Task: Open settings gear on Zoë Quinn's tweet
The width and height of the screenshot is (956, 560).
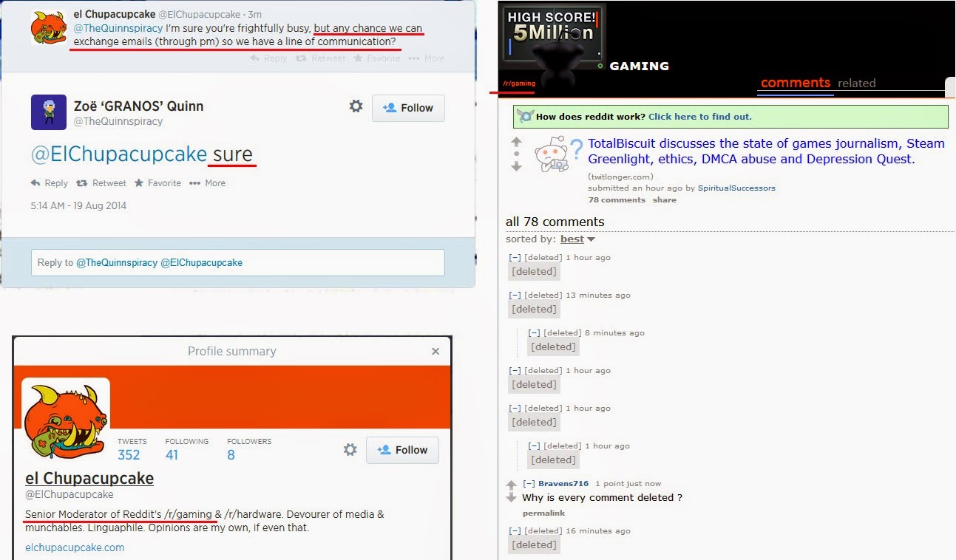Action: coord(356,106)
